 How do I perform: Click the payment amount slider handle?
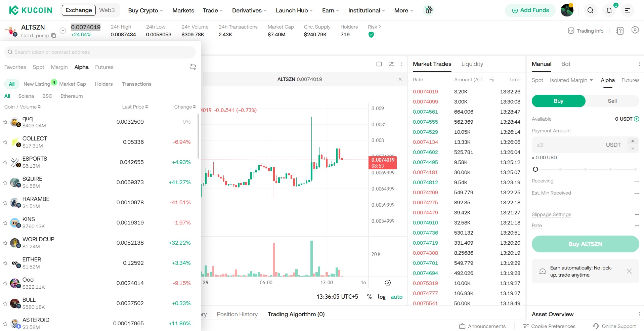click(535, 169)
